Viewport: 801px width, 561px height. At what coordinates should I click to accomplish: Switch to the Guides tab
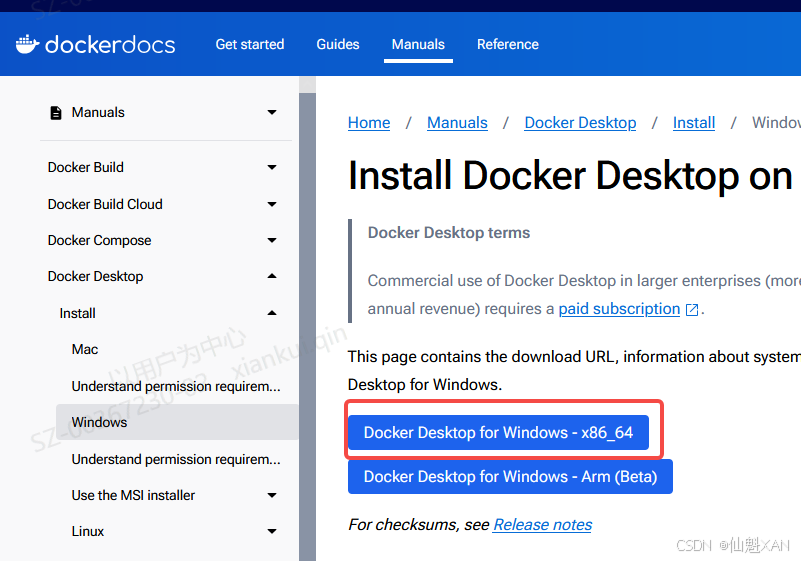tap(338, 44)
